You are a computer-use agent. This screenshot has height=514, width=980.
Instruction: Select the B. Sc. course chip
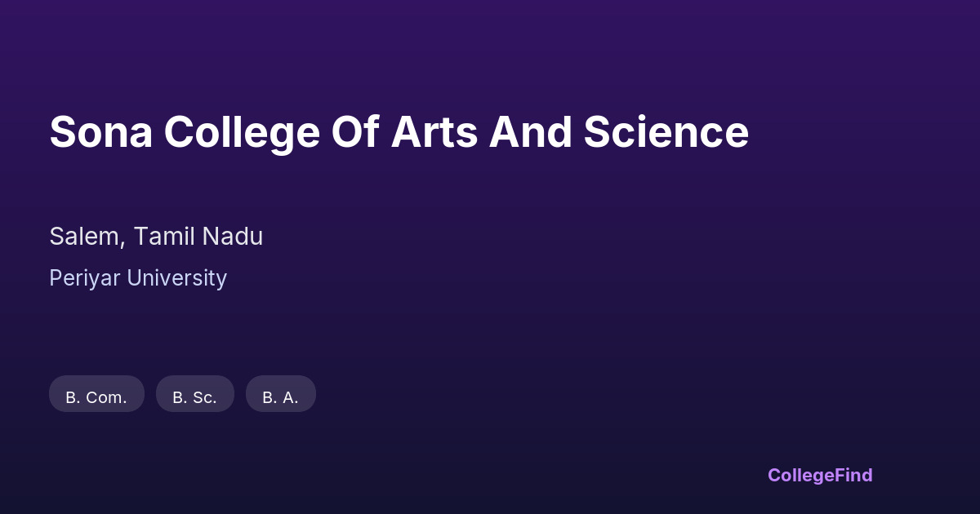click(x=194, y=395)
